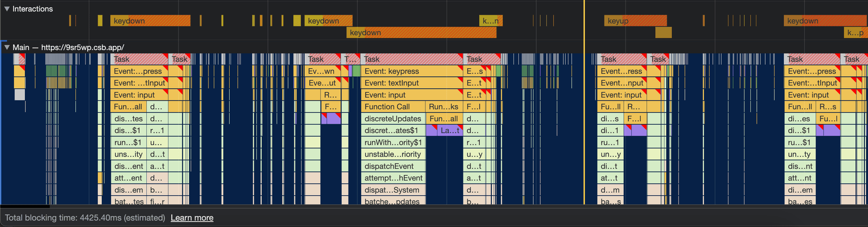Select the keydown bar in the second interactions row

pyautogui.click(x=420, y=33)
